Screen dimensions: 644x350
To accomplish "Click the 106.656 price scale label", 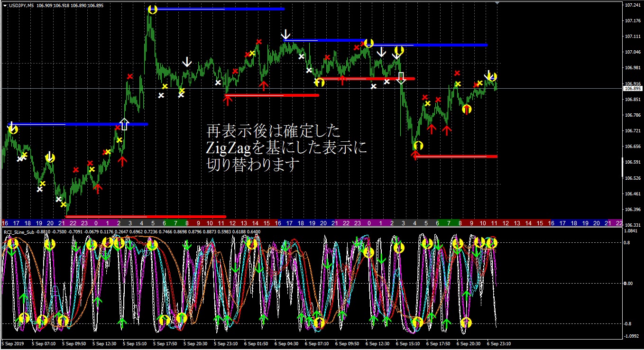I will (632, 147).
